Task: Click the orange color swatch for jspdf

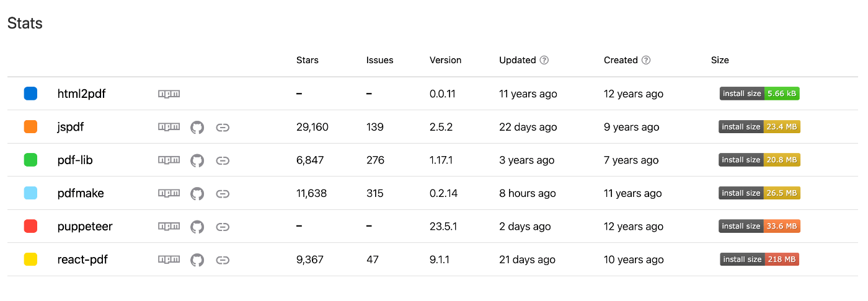Action: pos(30,127)
